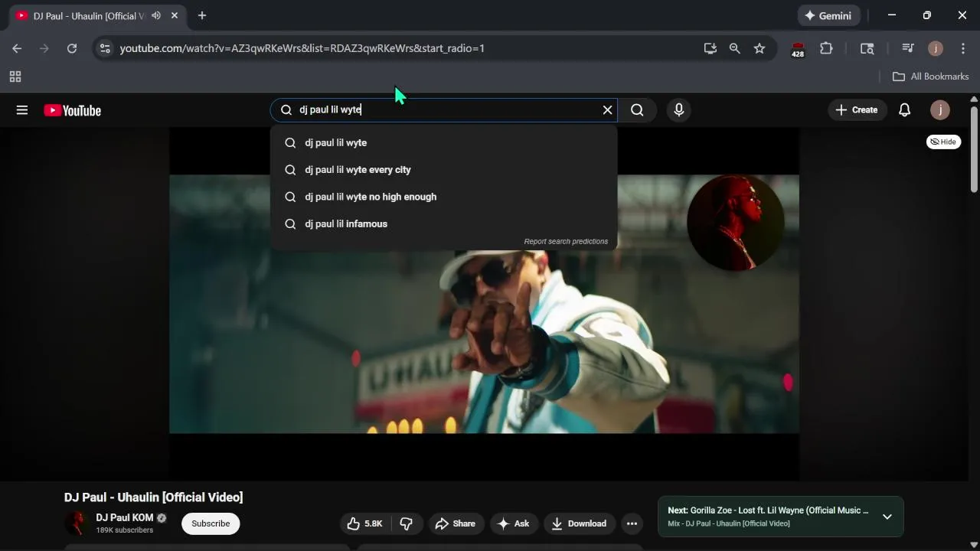Open the extension with 428 badge
The width and height of the screenshot is (980, 551).
pyautogui.click(x=798, y=49)
